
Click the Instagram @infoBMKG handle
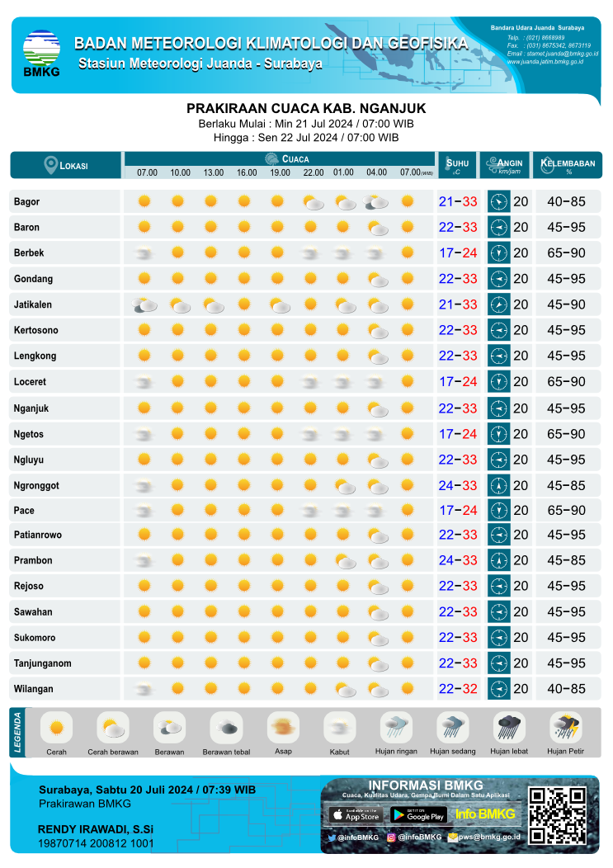417,837
